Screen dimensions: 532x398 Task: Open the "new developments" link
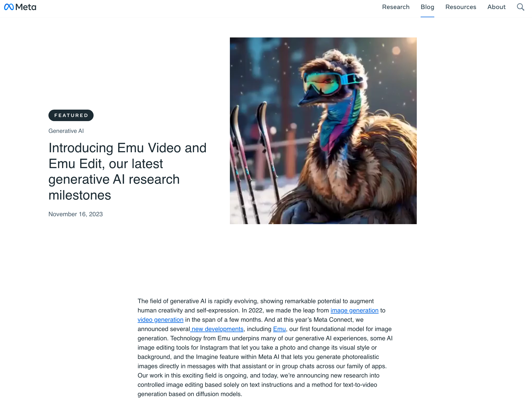point(218,329)
